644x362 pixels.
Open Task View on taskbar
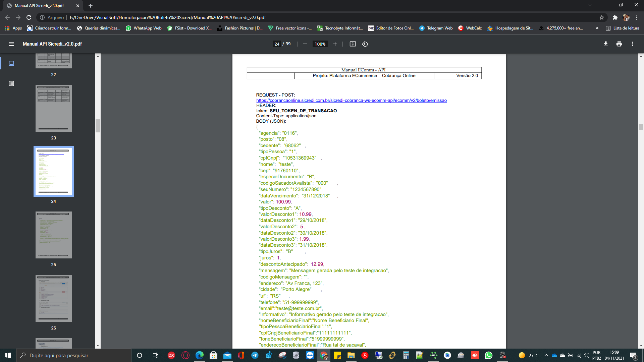[155, 355]
